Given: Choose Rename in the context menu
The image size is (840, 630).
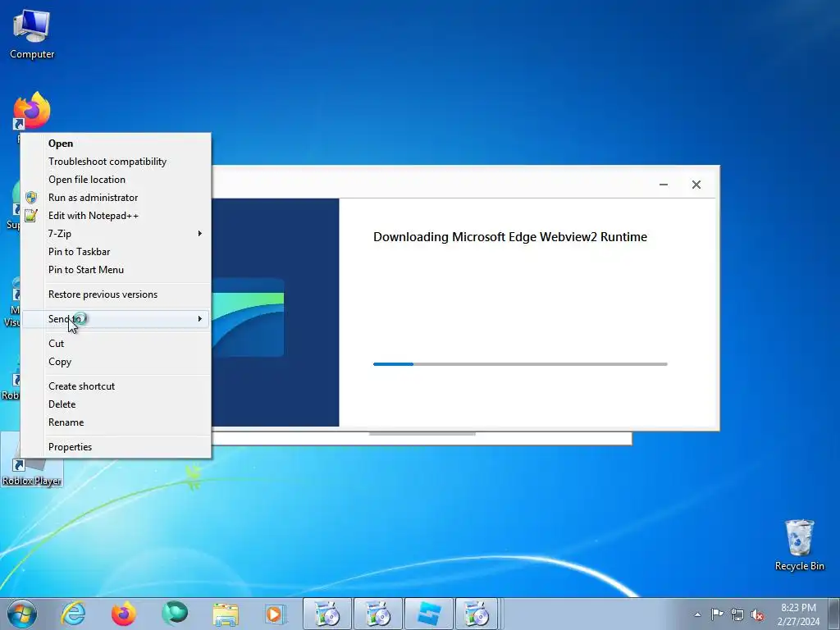Looking at the screenshot, I should click(116, 422).
